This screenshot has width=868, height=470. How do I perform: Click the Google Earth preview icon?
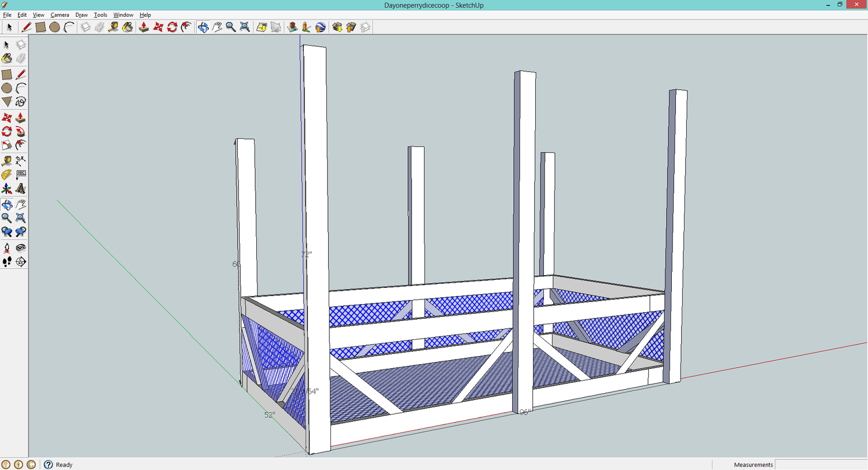click(x=321, y=27)
